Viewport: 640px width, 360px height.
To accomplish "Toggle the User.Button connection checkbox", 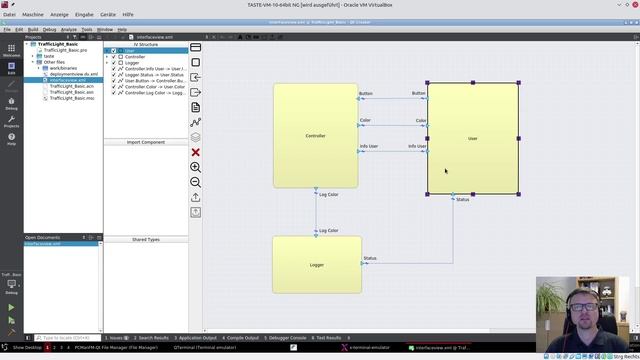I will tap(114, 81).
